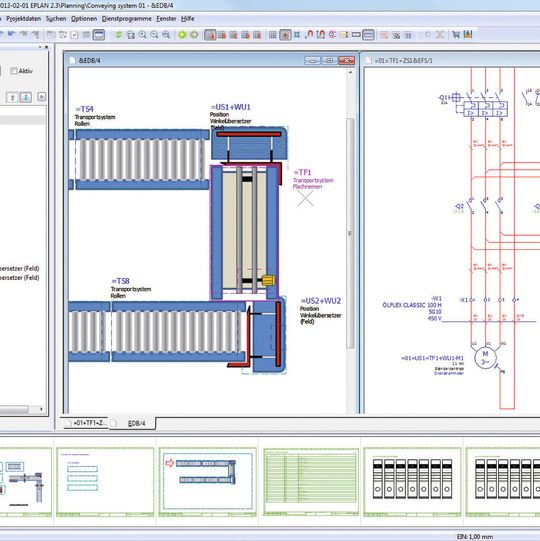Toggle the highlighted insertion points button
The width and height of the screenshot is (540, 541).
(x=368, y=35)
